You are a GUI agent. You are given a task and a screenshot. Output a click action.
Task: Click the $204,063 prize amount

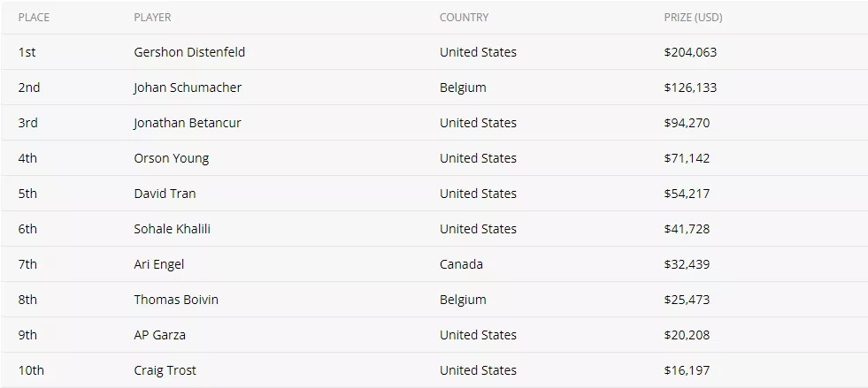point(690,52)
